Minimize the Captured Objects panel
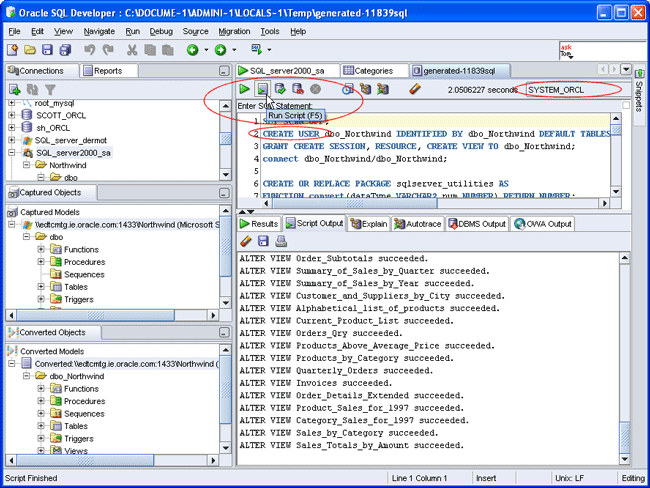This screenshot has height=488, width=650. [224, 193]
